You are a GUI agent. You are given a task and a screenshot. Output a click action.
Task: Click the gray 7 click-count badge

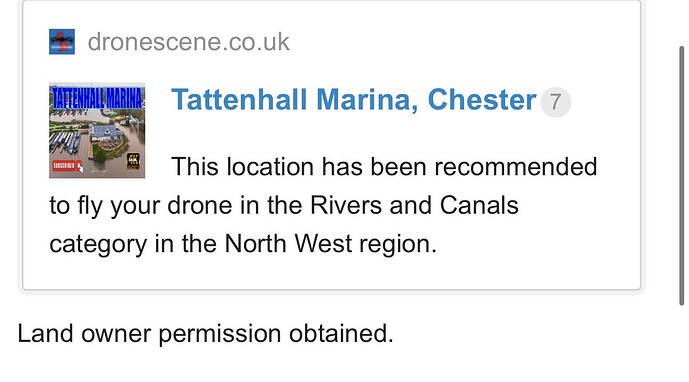point(555,102)
